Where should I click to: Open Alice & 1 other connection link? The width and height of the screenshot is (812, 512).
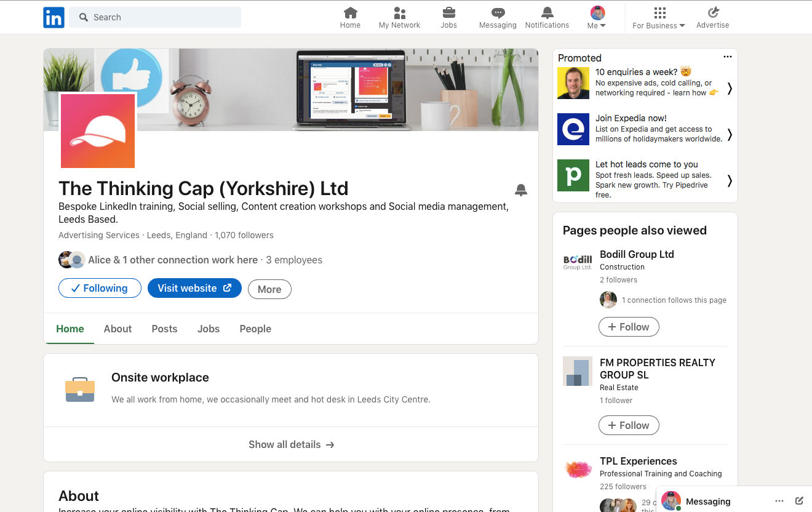tap(173, 260)
